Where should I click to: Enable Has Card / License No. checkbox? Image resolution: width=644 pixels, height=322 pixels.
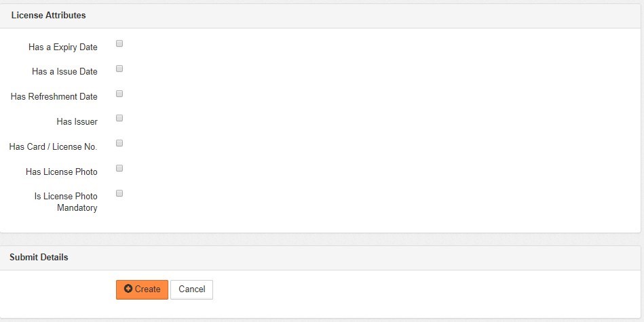(119, 143)
